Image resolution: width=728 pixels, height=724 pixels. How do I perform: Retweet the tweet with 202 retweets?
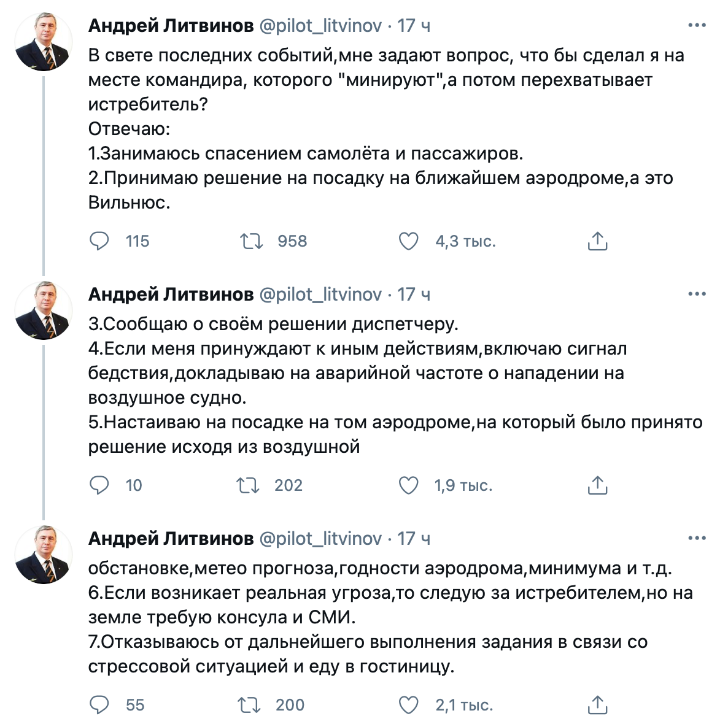pyautogui.click(x=249, y=485)
